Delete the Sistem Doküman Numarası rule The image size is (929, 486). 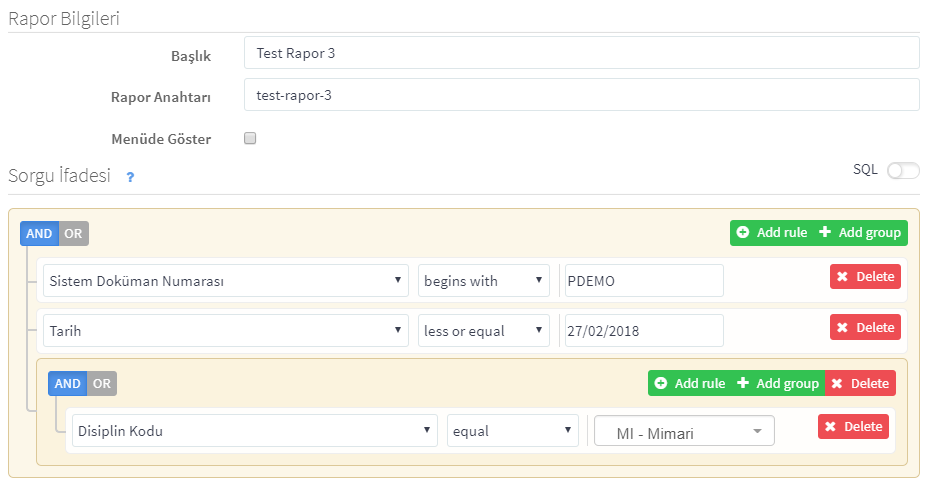pos(865,277)
